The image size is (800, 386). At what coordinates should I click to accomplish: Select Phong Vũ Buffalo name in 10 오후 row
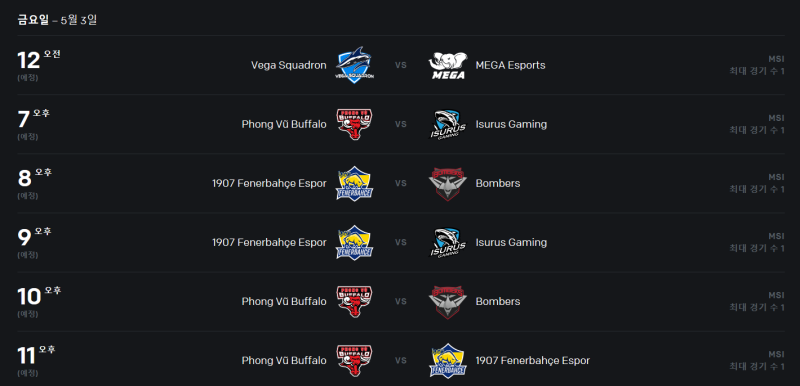[284, 302]
